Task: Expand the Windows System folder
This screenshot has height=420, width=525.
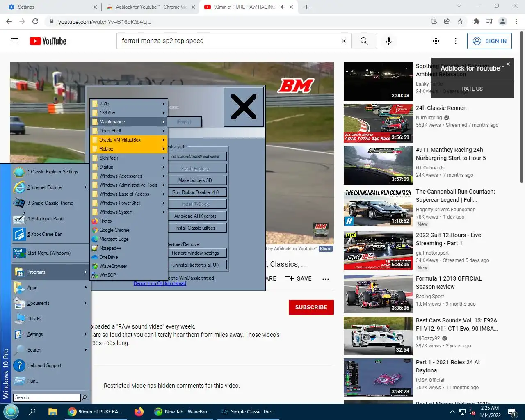Action: click(128, 212)
